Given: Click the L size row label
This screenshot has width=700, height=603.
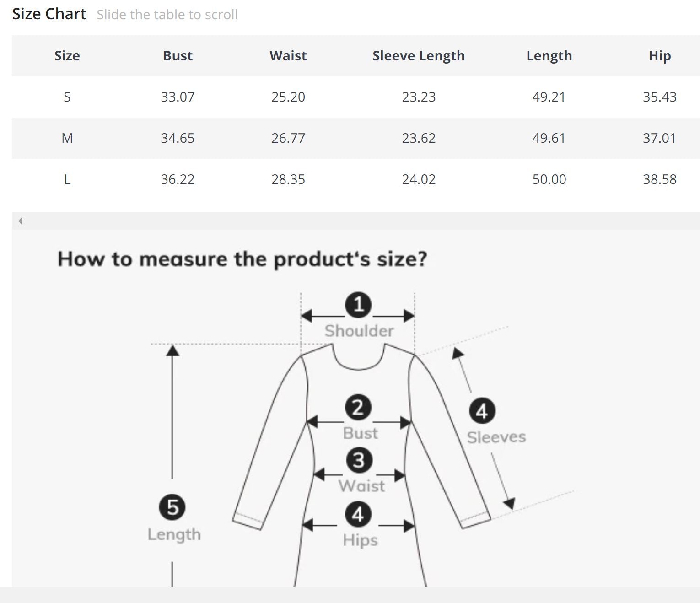Looking at the screenshot, I should click(67, 179).
